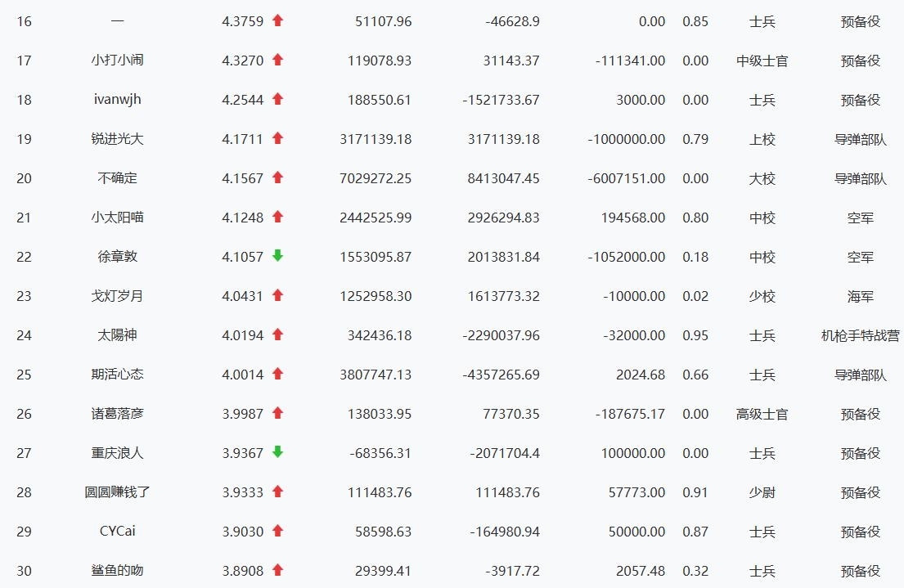
Task: Click username 诸葛落彦
Action: [x=118, y=414]
